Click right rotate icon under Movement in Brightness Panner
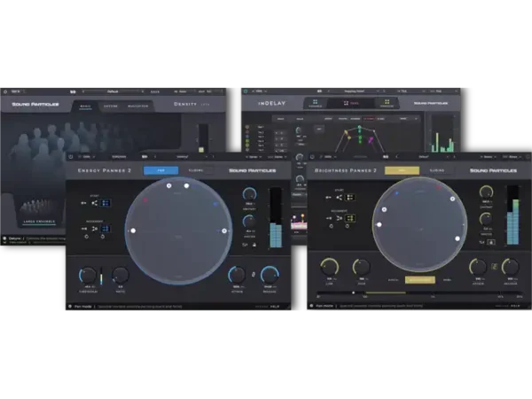Screen dimensions: 532x399 point(347,226)
